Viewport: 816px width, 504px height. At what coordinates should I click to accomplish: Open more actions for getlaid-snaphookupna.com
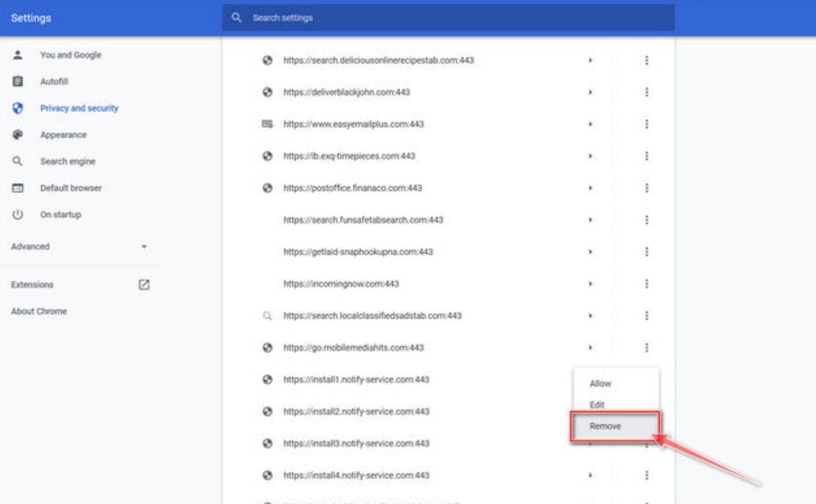tap(646, 252)
